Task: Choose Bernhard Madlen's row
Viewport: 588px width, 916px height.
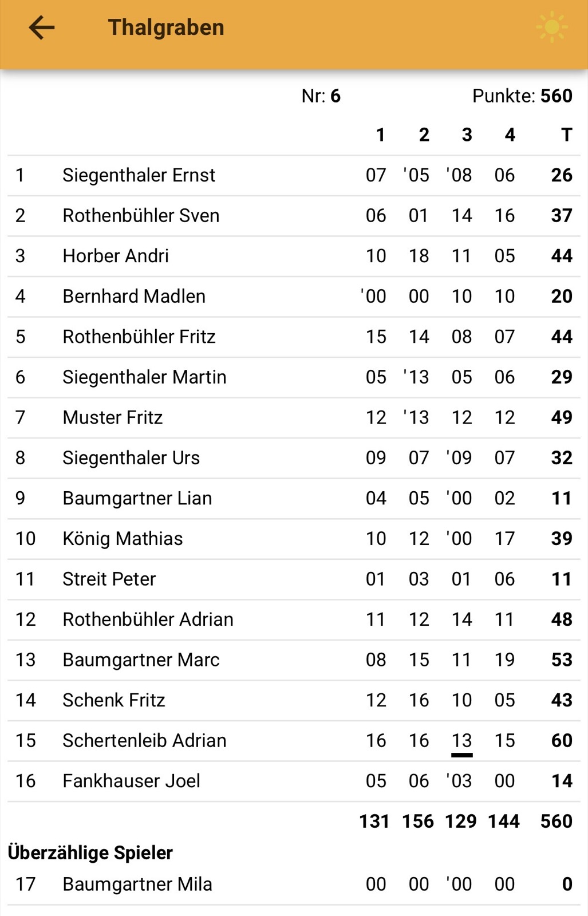Action: (x=134, y=297)
